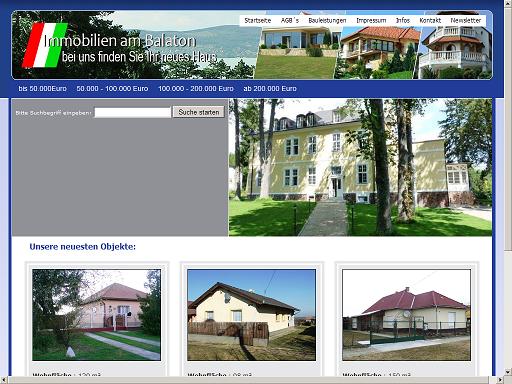
Task: Open the AGB's page
Action: click(290, 21)
